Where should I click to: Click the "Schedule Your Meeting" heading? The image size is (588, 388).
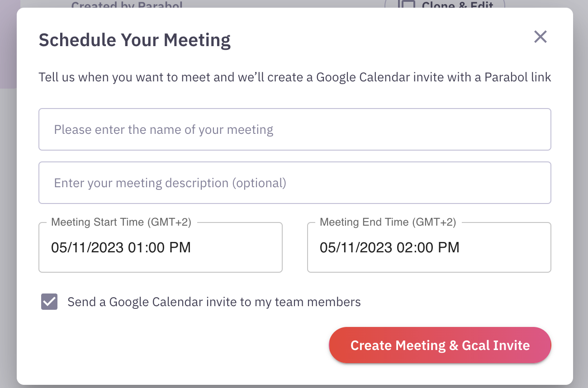tap(135, 40)
